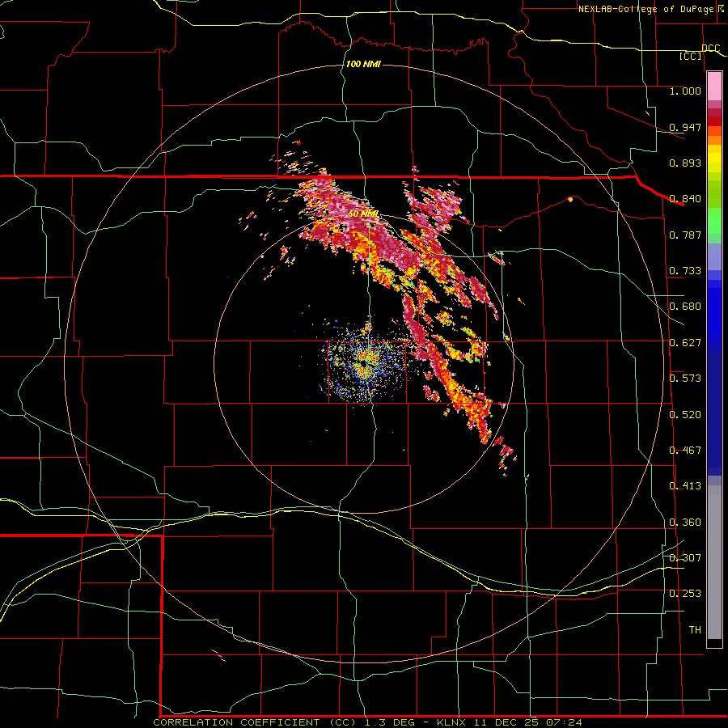Click the light pink segment of the color bar
Screen dimensions: 728x728
(714, 87)
